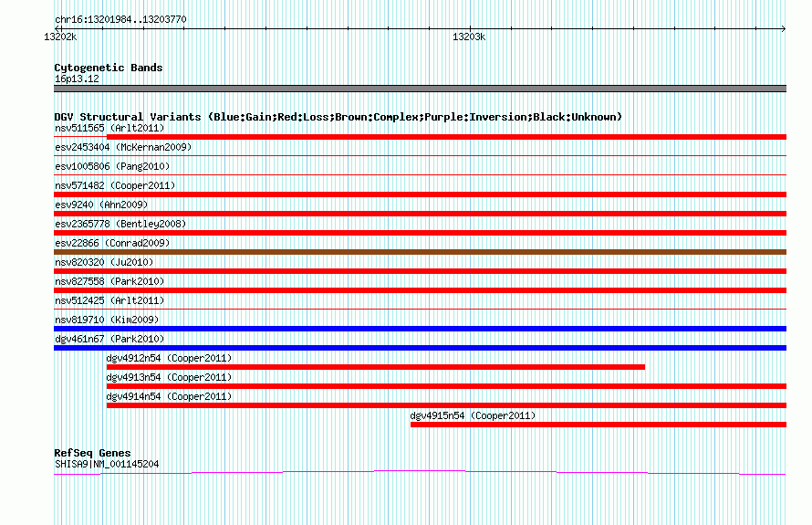Click the Cytogenetic Bands track title
Viewport: 812px width, 525px height.
click(x=109, y=68)
